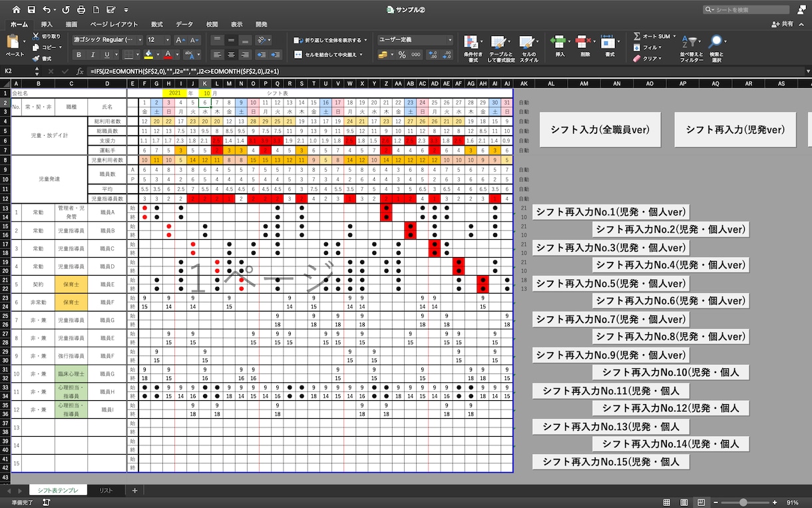
Task: Expand the borders dropdown arrow
Action: [x=137, y=55]
